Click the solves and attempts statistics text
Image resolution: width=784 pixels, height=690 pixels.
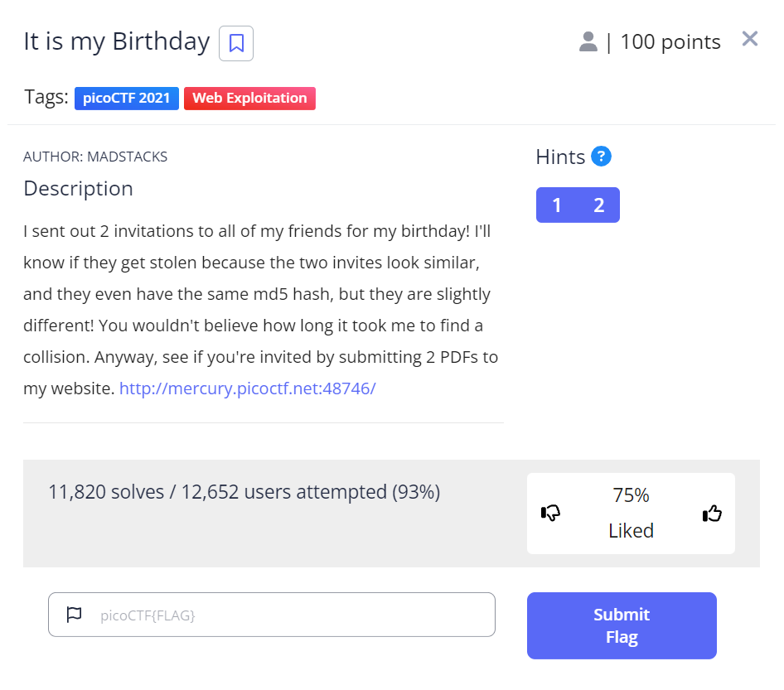[244, 492]
